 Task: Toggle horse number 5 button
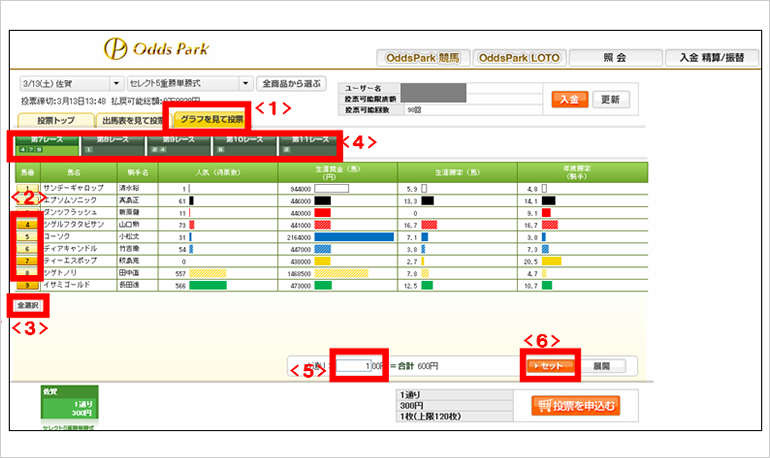click(28, 237)
